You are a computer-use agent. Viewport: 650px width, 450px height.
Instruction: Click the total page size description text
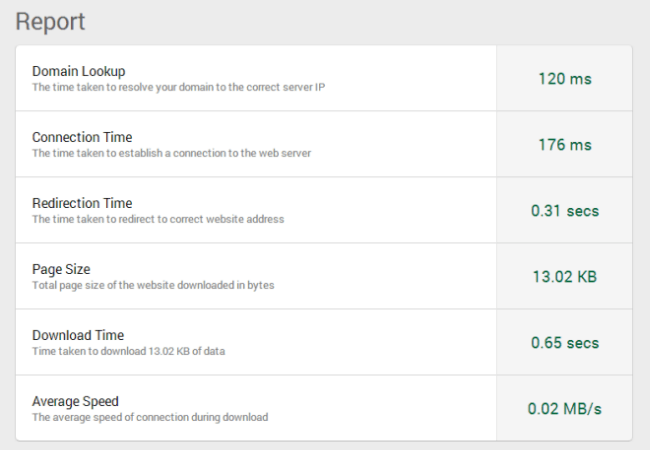pos(153,285)
